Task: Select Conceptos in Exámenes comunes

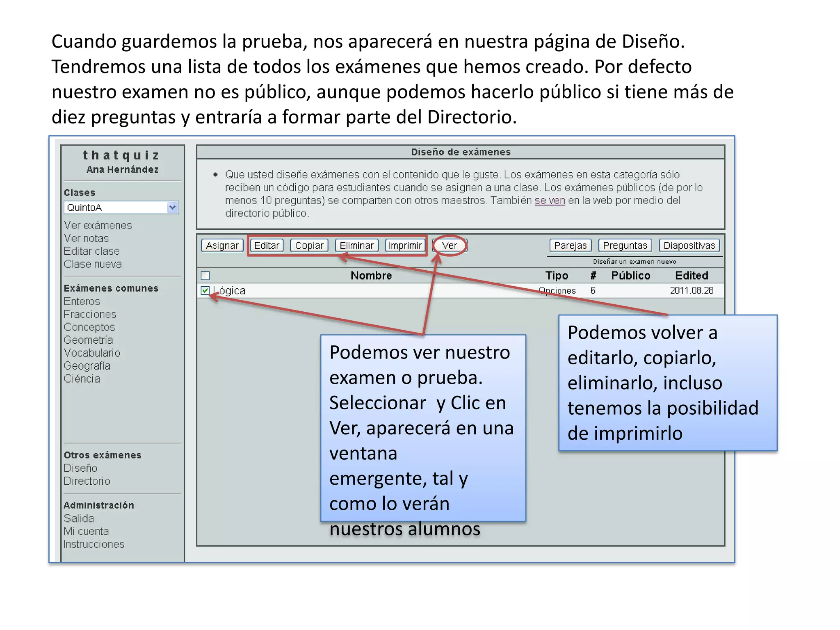Action: (89, 327)
